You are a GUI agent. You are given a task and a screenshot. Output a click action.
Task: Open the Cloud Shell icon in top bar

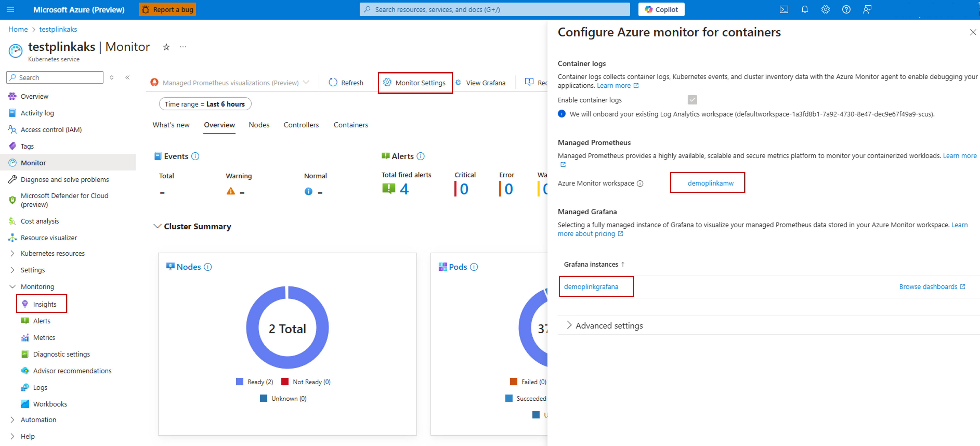click(784, 10)
